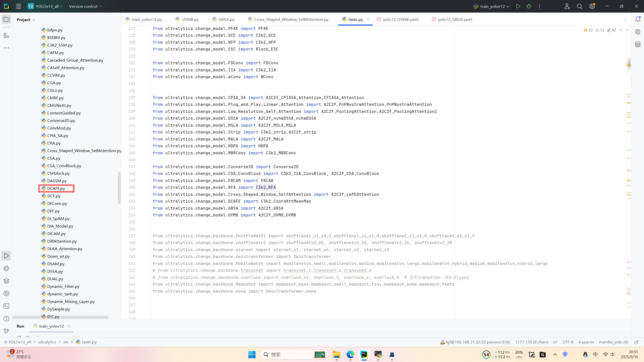Open the Terminal tool window
The width and height of the screenshot is (644, 362).
coord(6,306)
